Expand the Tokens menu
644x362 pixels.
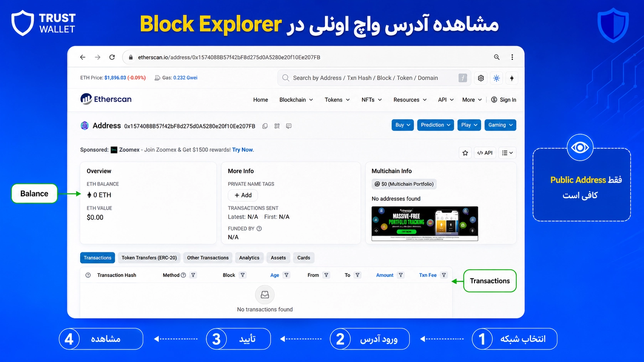pyautogui.click(x=337, y=100)
